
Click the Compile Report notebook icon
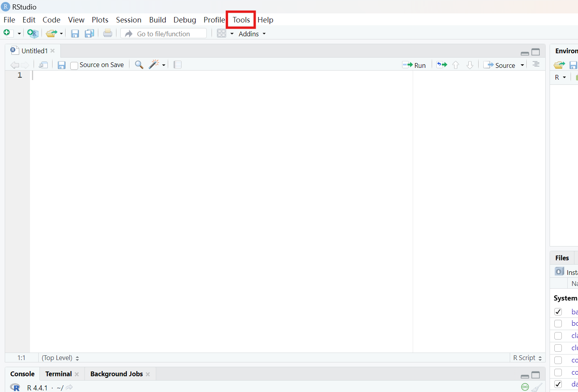point(178,65)
